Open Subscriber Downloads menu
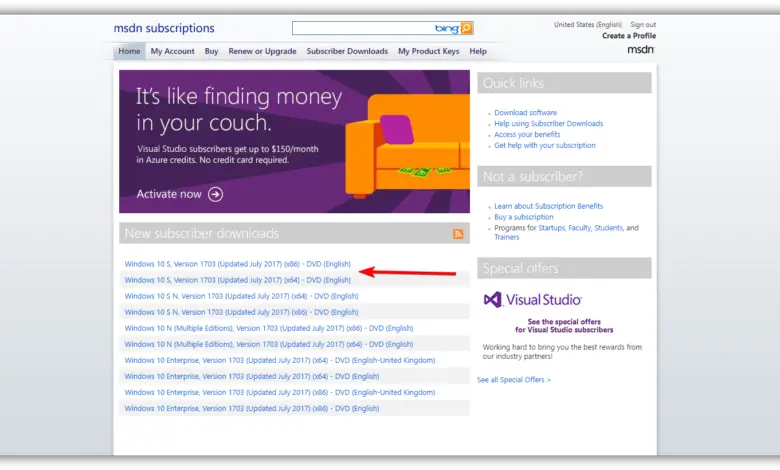 [x=347, y=51]
